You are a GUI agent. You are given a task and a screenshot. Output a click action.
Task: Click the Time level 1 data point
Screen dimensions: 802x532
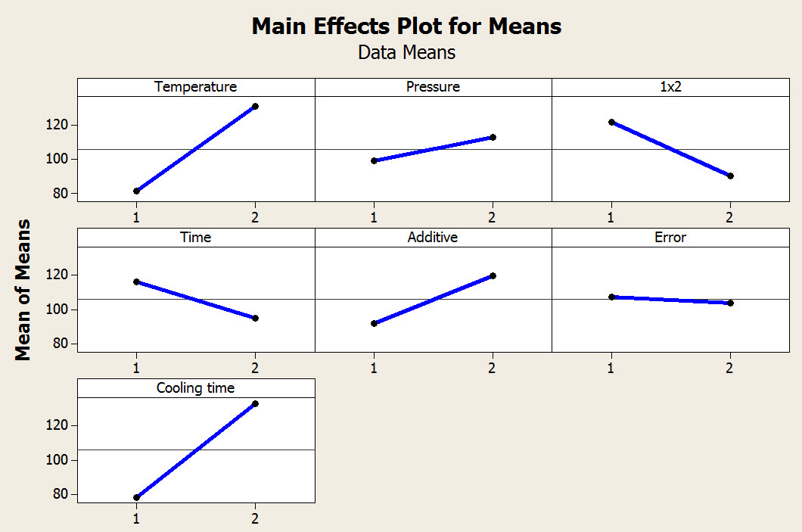click(136, 282)
